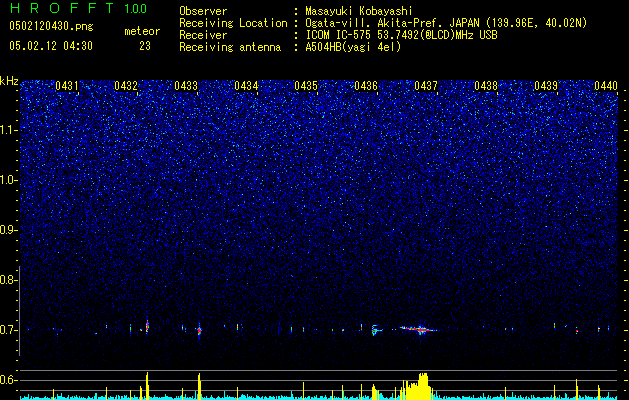The height and width of the screenshot is (400, 629).
Task: Select the file name 0502120430.png
Action: (x=51, y=27)
